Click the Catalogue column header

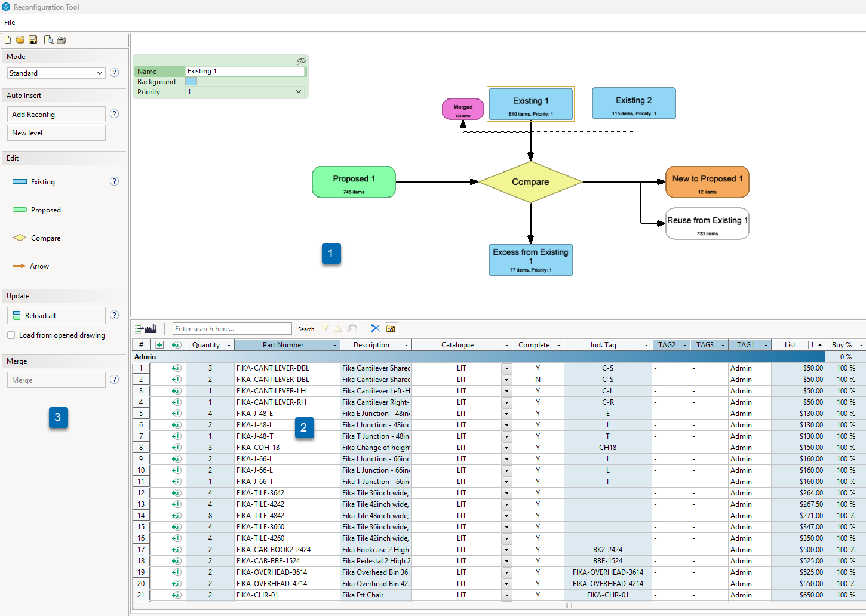click(457, 345)
